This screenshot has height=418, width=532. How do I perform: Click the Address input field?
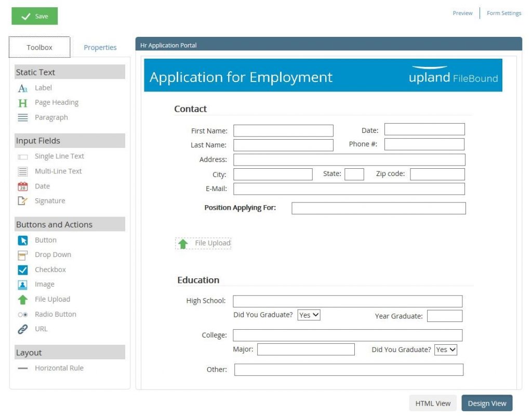tap(349, 160)
